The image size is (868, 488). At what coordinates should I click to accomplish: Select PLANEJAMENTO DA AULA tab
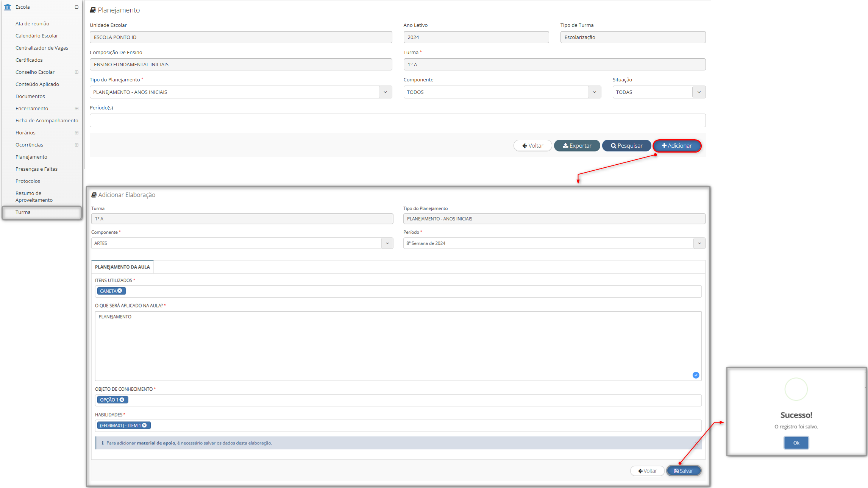122,267
